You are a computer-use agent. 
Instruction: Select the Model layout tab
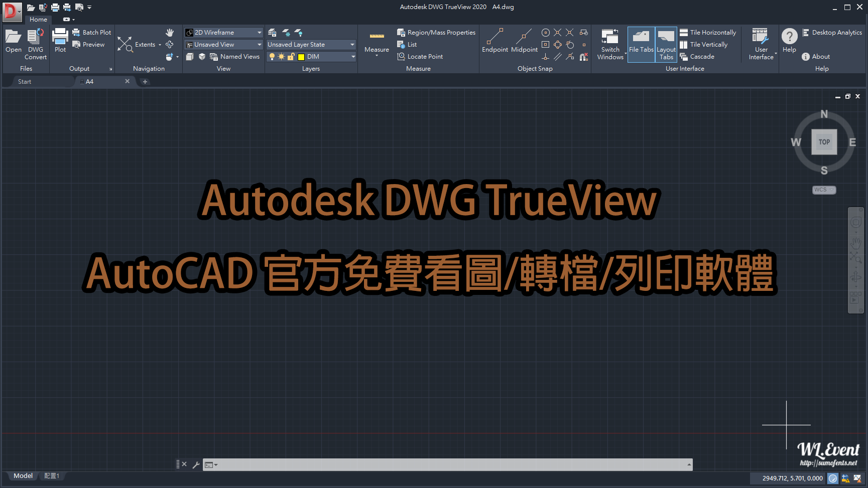[23, 476]
